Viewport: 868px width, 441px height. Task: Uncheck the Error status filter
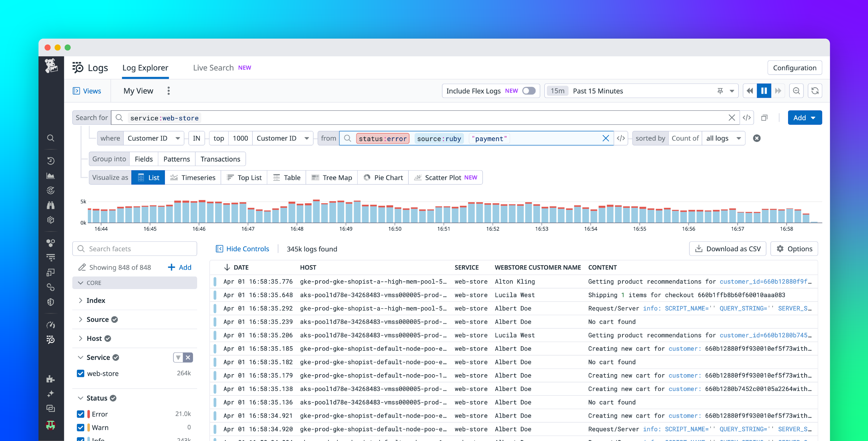81,414
